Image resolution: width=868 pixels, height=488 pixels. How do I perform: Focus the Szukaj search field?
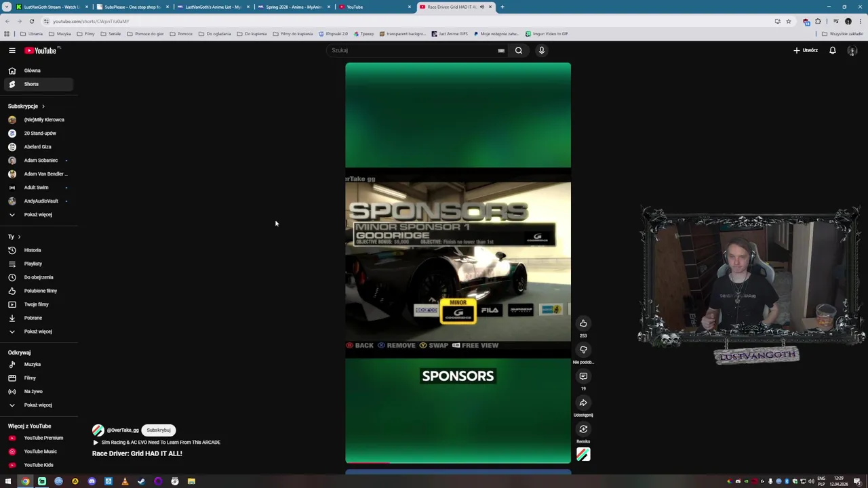click(412, 50)
